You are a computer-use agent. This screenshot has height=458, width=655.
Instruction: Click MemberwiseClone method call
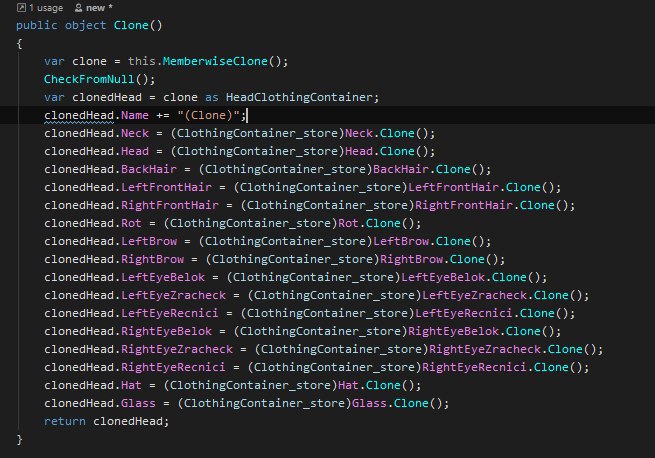tap(215, 61)
